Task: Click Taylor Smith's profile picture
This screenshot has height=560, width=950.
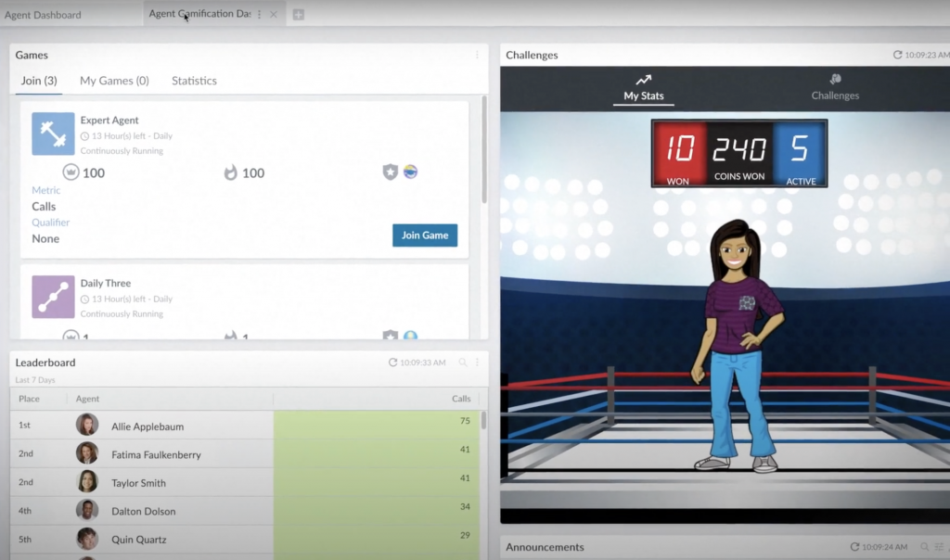Action: pyautogui.click(x=87, y=482)
